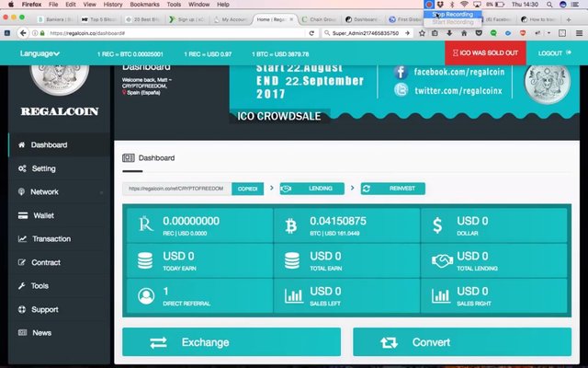The width and height of the screenshot is (588, 368).
Task: Click the COPIED referral link button
Action: (247, 189)
